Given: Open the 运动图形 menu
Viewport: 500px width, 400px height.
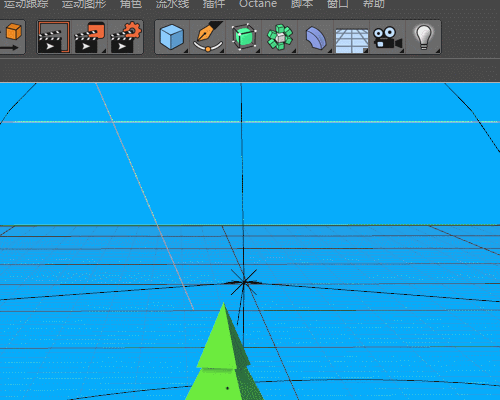Looking at the screenshot, I should pyautogui.click(x=84, y=4).
